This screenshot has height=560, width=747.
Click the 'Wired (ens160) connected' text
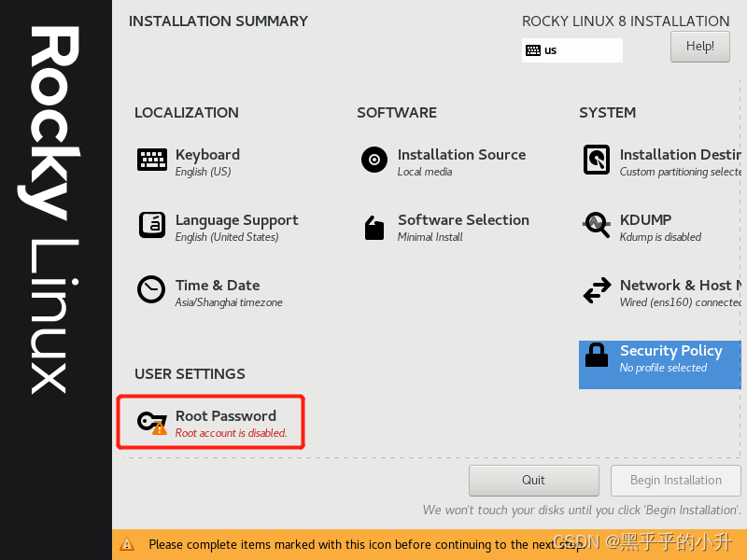pos(681,302)
